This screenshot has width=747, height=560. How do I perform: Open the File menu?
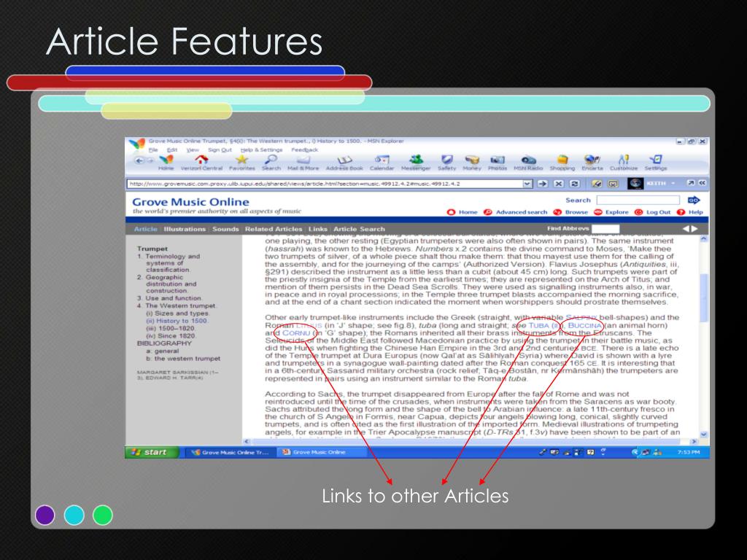click(x=153, y=149)
